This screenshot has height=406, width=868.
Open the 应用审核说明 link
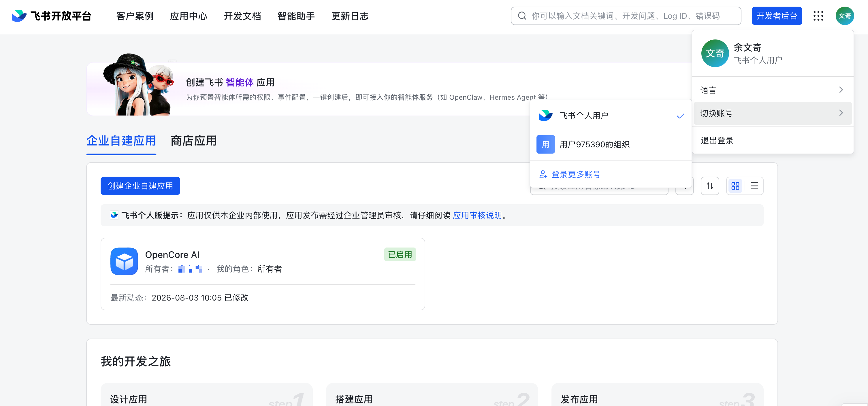477,215
